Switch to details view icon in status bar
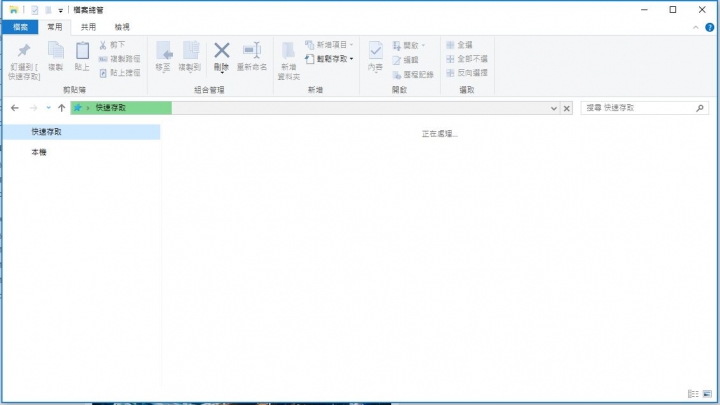Screen dimensions: 720x405 click(693, 394)
